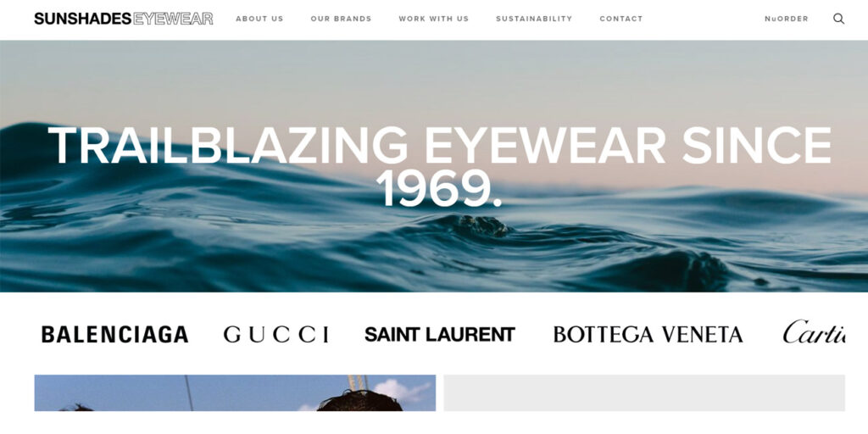Select the gray placeholder tile below brands
This screenshot has height=434, width=868.
point(644,393)
